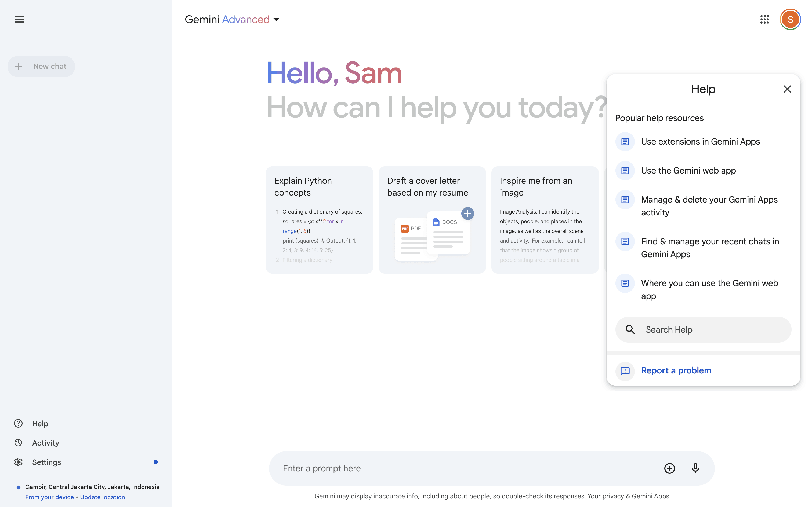Screen dimensions: 812x507
Task: Click the upload image plus icon
Action: click(669, 468)
